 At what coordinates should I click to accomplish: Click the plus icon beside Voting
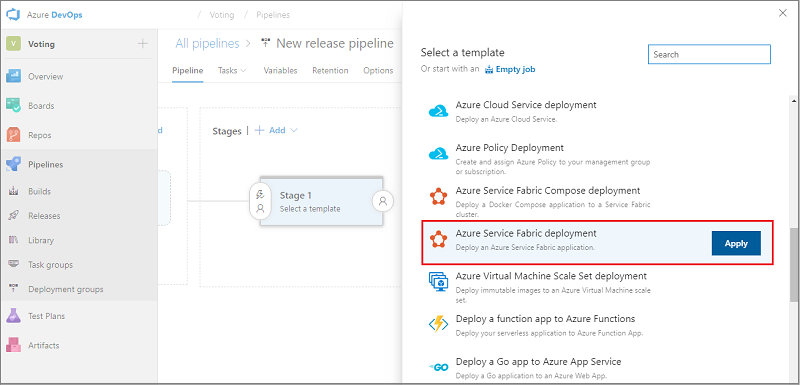(143, 44)
